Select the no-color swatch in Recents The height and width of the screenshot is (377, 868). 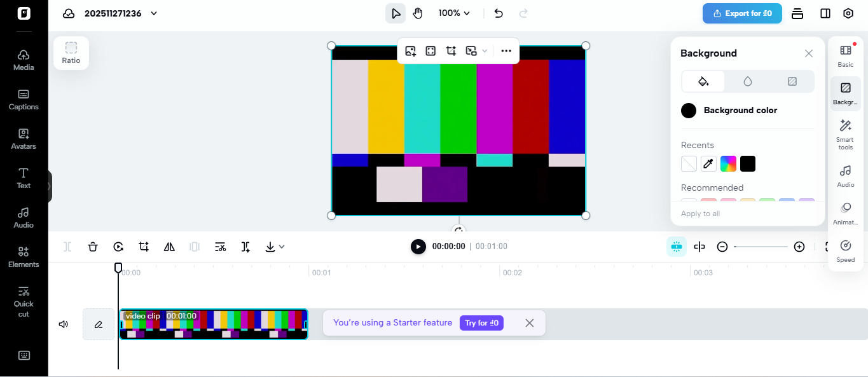[689, 164]
